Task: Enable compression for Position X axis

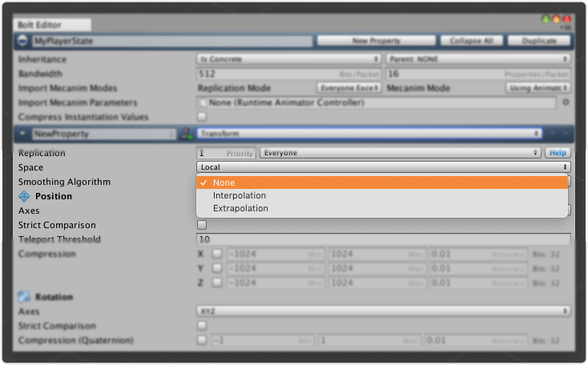Action: tap(217, 254)
